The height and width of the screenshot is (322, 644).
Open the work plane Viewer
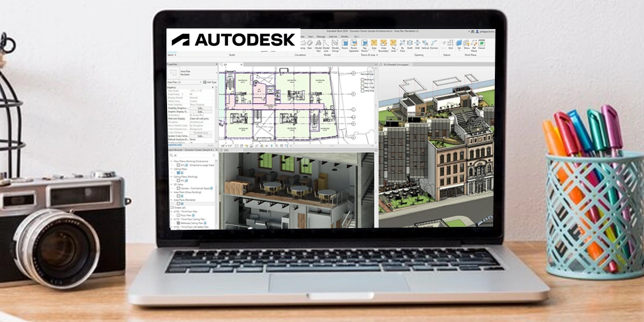(482, 45)
